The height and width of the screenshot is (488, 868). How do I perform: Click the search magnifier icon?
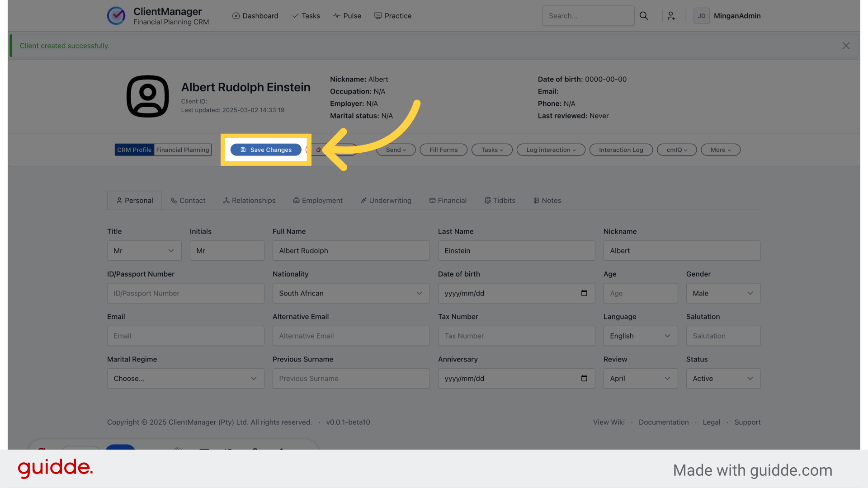(644, 16)
